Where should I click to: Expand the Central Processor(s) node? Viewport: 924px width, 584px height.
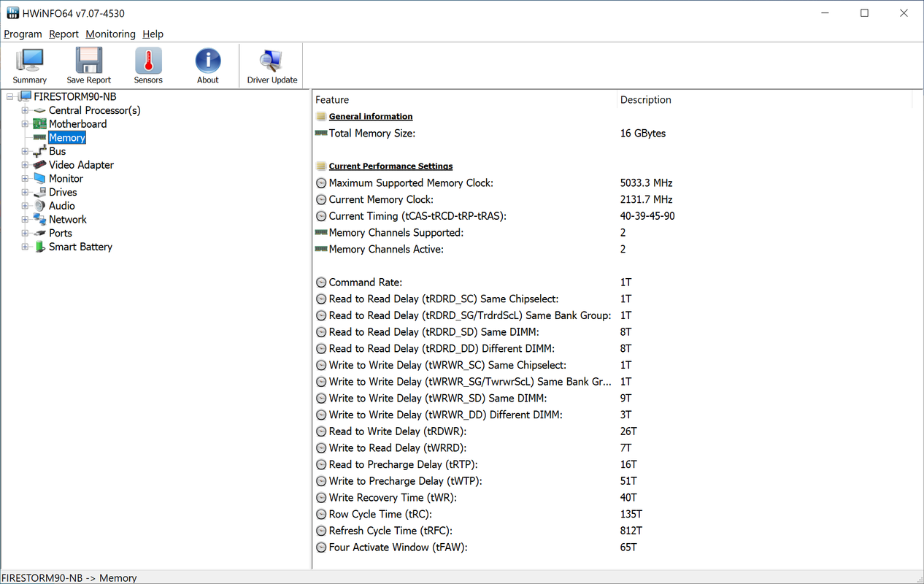pyautogui.click(x=25, y=110)
